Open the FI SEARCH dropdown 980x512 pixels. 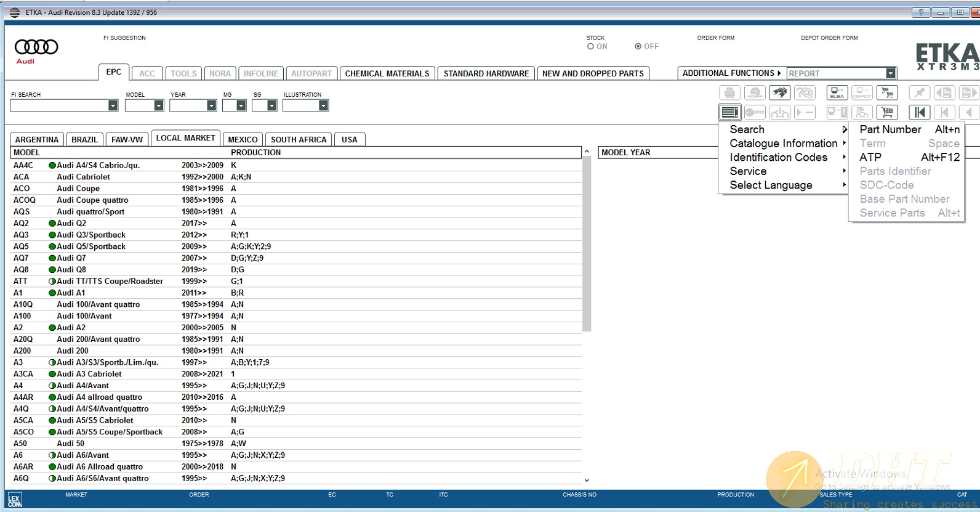coord(113,105)
